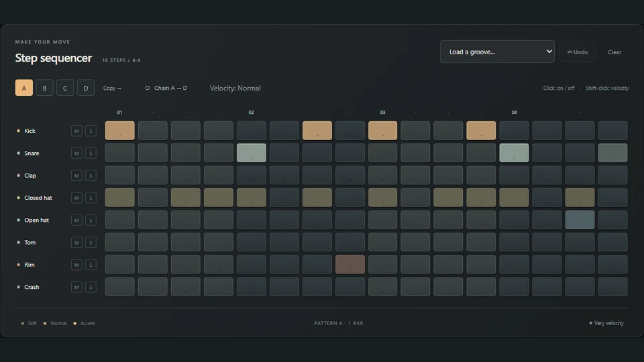
Task: Click the Accent velocity legend item
Action: click(x=84, y=323)
